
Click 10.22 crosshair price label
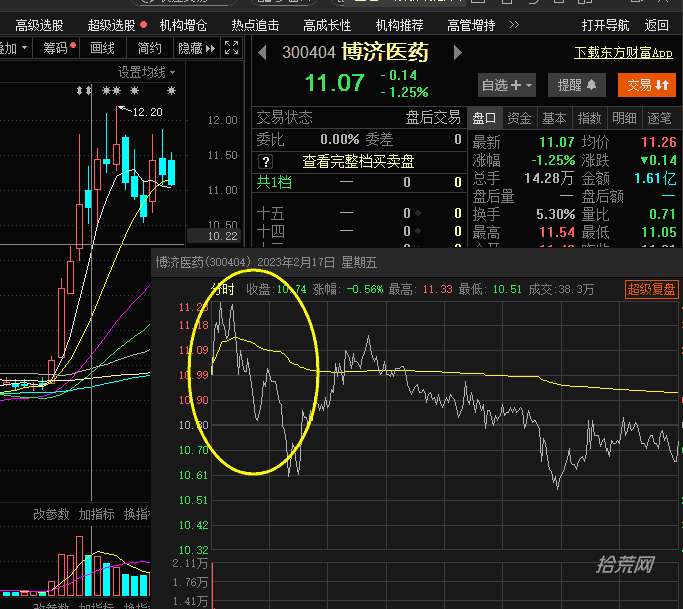(222, 236)
